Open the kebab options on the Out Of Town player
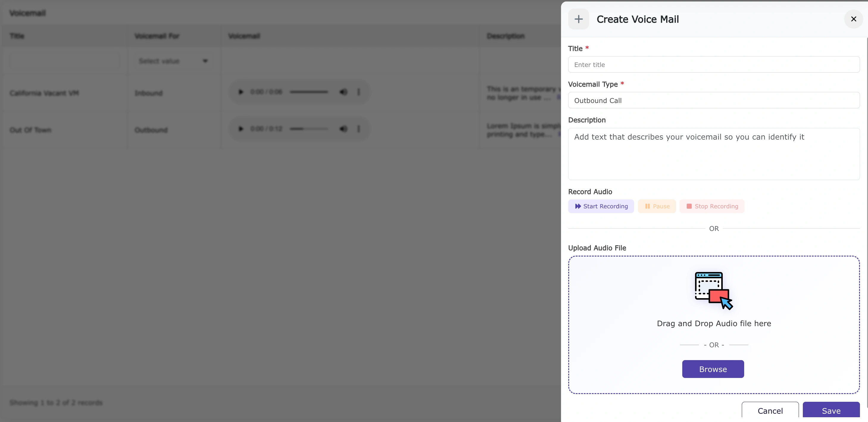Viewport: 868px width, 422px height. pyautogui.click(x=358, y=129)
